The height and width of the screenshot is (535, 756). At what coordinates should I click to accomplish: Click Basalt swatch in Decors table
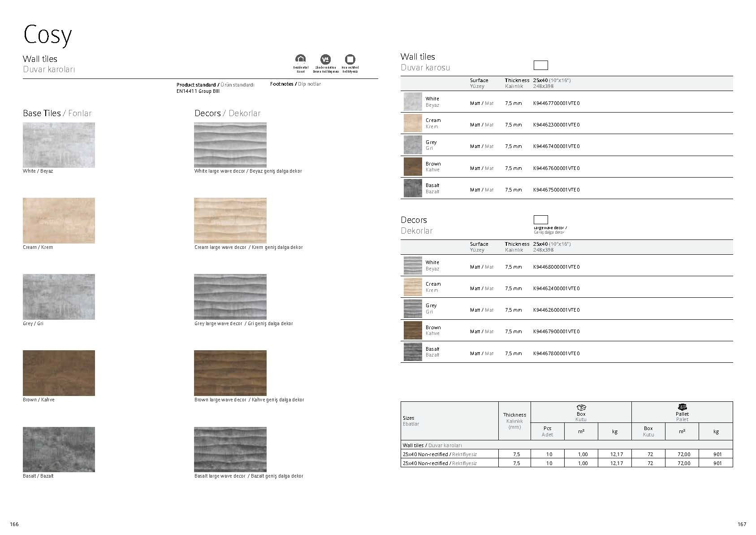413,352
